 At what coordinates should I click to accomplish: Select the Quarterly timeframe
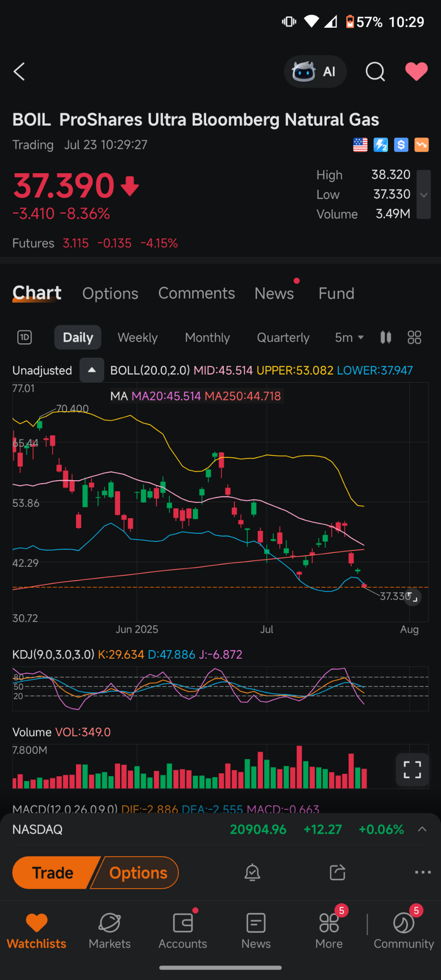pos(283,338)
